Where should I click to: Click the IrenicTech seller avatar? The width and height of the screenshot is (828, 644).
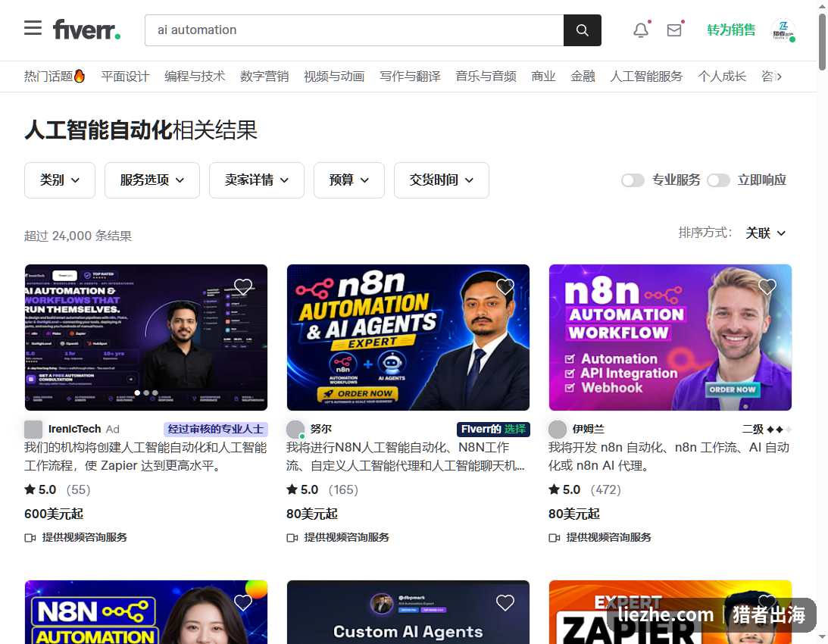click(x=33, y=429)
